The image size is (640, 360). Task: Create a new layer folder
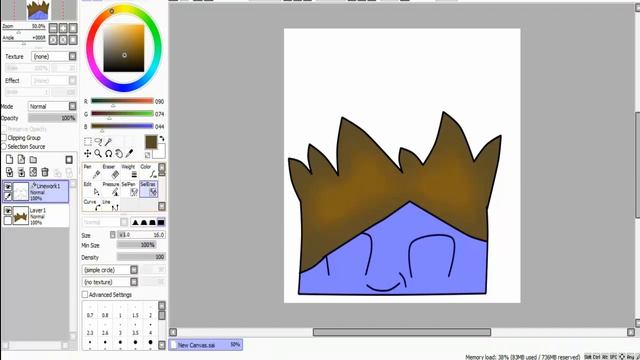click(x=33, y=160)
